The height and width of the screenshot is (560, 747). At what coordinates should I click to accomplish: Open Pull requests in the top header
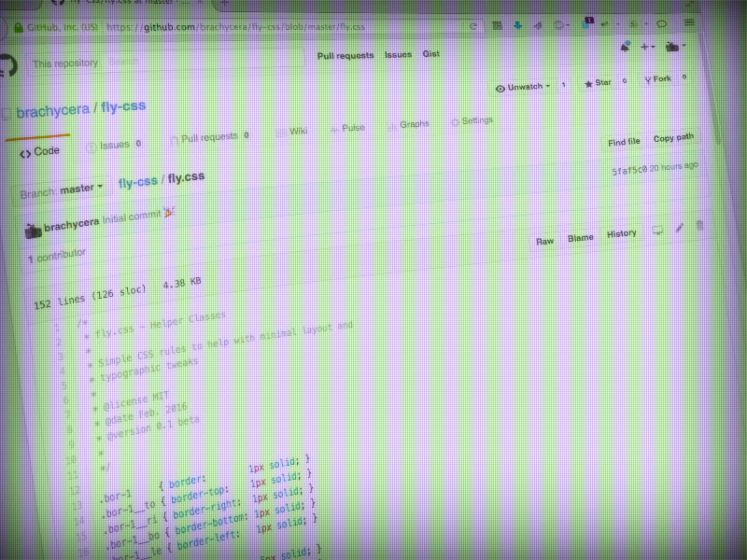click(x=345, y=56)
